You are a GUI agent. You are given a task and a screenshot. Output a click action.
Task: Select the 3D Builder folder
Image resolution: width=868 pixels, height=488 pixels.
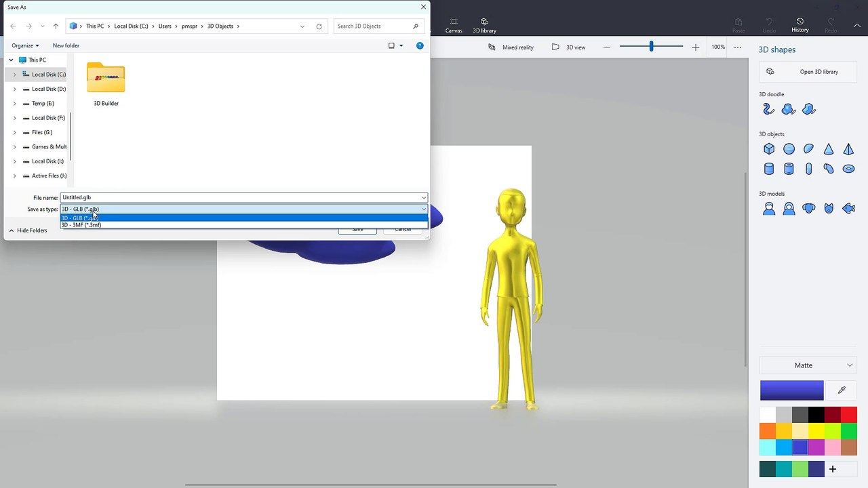tap(106, 85)
